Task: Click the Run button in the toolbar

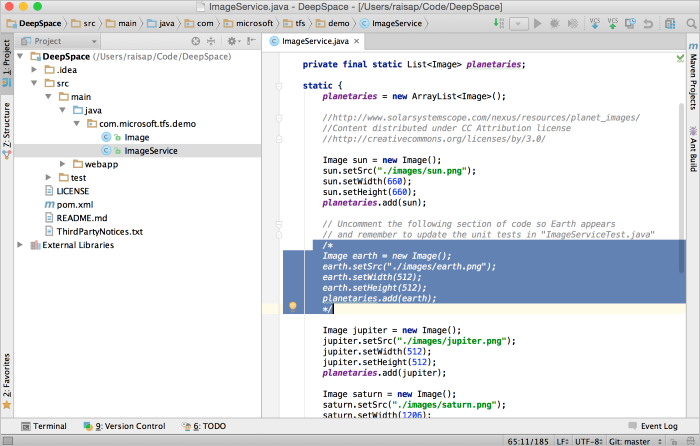Action: pos(537,22)
